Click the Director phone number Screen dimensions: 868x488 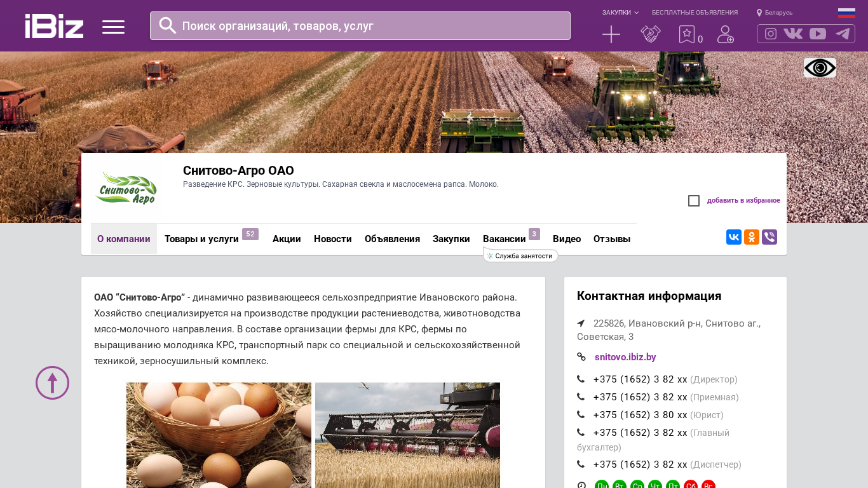(x=640, y=379)
